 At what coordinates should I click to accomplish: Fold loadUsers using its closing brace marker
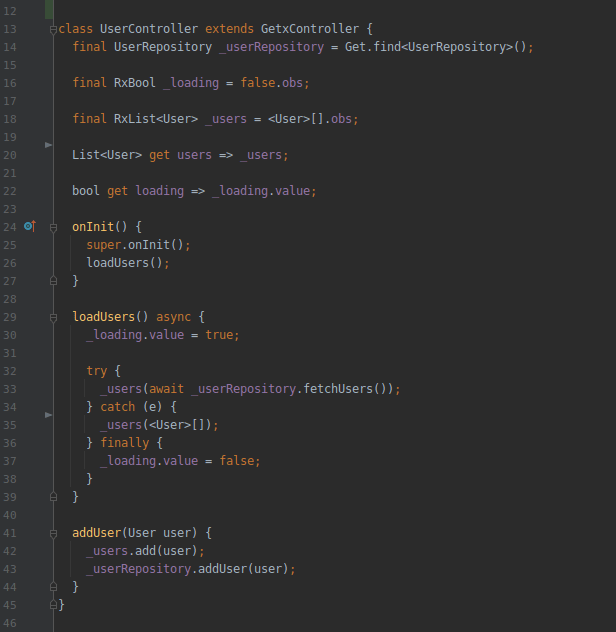(x=53, y=497)
